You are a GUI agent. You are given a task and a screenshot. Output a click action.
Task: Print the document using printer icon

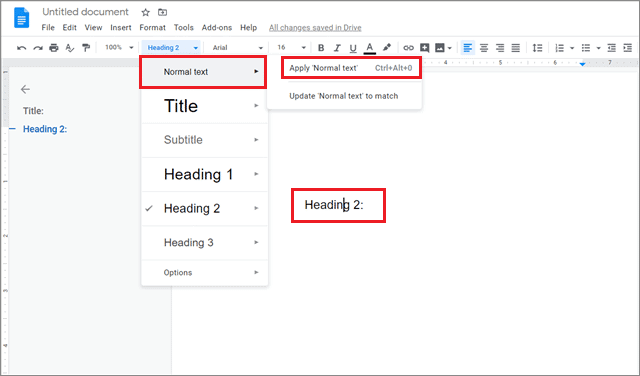54,48
